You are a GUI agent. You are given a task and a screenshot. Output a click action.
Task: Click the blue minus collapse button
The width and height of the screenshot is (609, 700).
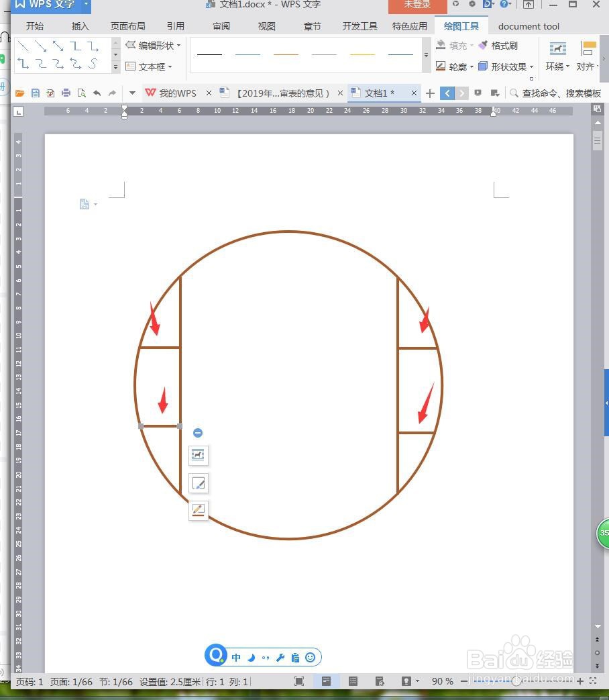198,433
